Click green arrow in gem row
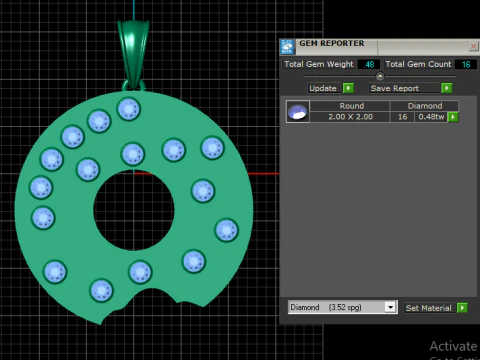 [x=453, y=117]
